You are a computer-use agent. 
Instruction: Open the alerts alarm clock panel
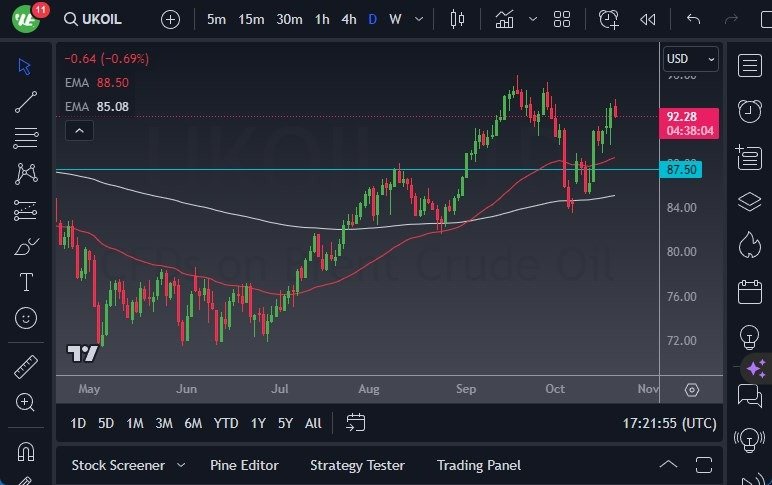point(749,111)
